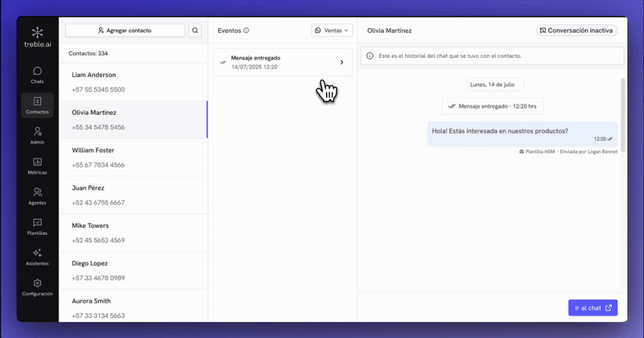Image resolution: width=644 pixels, height=338 pixels.
Task: Click phone number +52 43 6755 6667
Action: point(98,203)
